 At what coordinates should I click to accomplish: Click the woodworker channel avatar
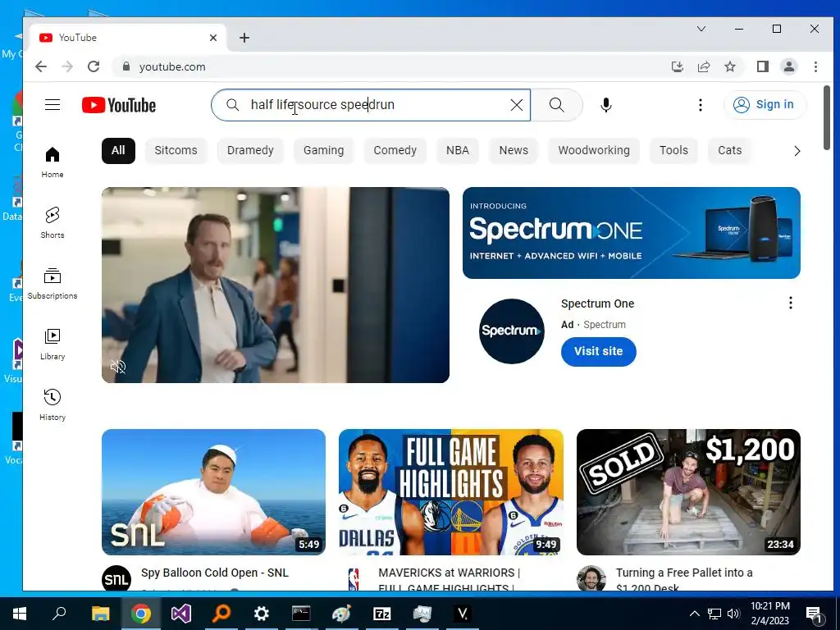(591, 578)
